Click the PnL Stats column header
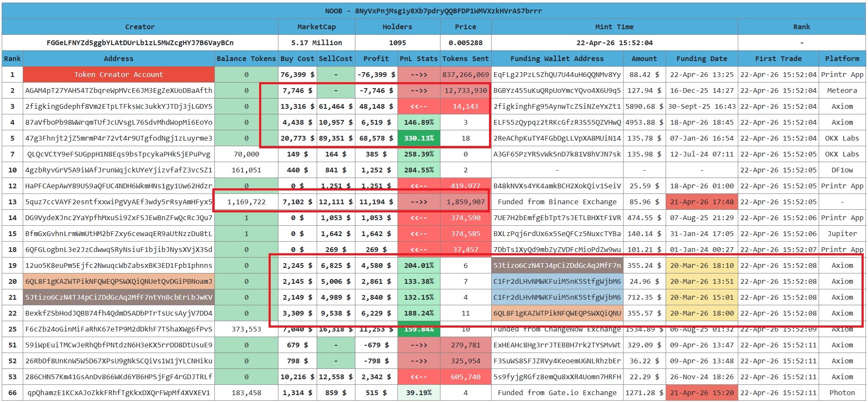Screen dimensions: 868x402 tap(419, 58)
